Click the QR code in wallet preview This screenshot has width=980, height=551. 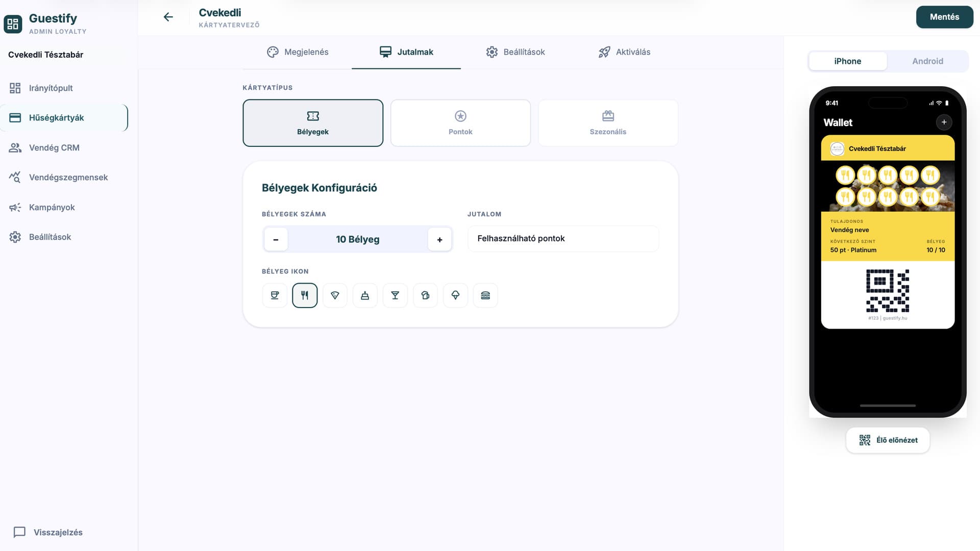[x=888, y=291]
